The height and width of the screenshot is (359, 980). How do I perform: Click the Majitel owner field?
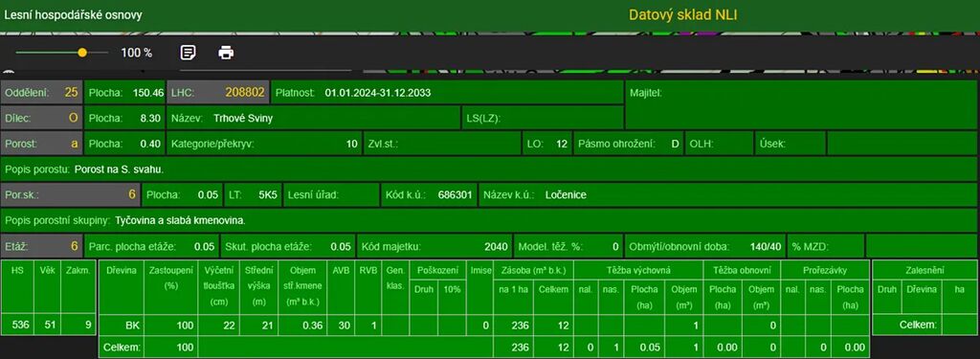[801, 105]
